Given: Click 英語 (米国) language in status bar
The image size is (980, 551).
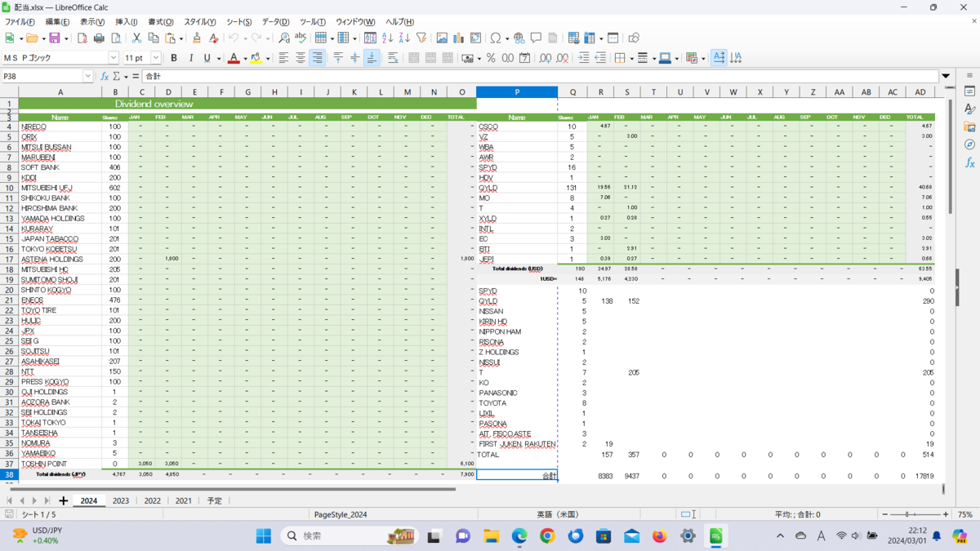Looking at the screenshot, I should 557,514.
